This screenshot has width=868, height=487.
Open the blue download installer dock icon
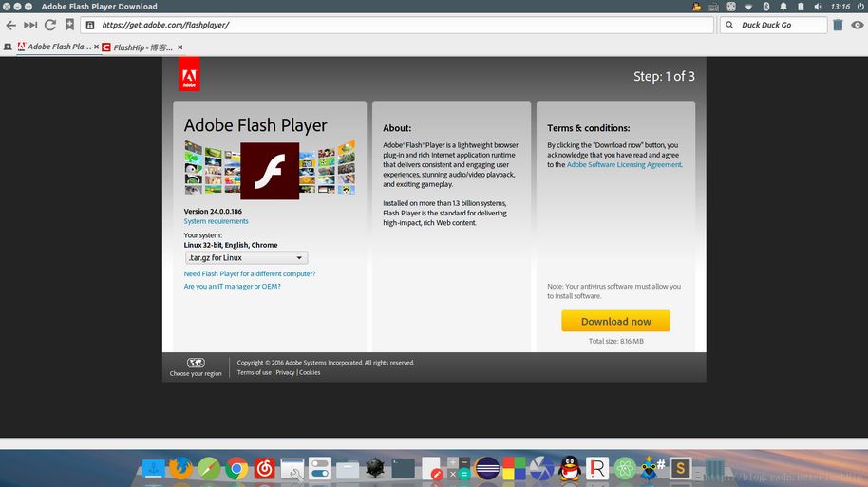[x=153, y=468]
